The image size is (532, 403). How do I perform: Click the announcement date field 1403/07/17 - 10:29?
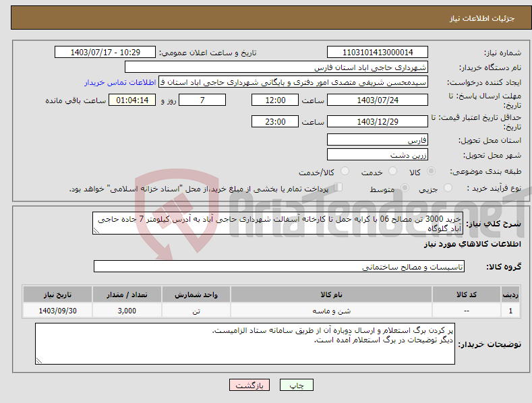[105, 53]
